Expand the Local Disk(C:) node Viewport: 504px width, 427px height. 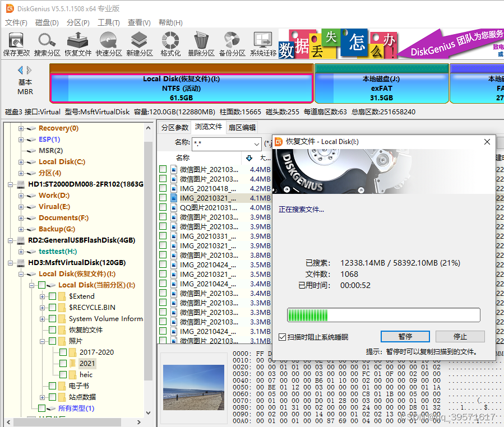[x=21, y=163]
